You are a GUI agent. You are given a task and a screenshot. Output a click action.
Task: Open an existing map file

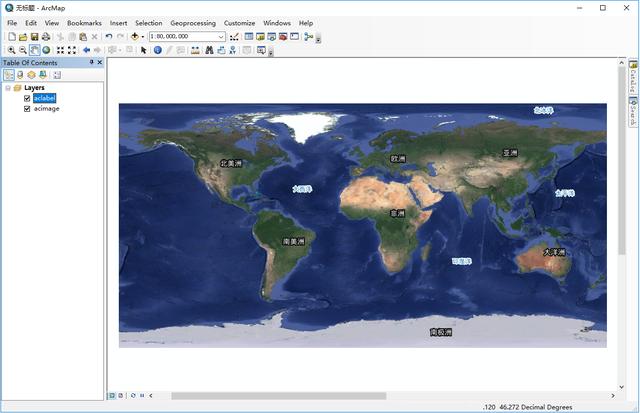click(x=23, y=37)
